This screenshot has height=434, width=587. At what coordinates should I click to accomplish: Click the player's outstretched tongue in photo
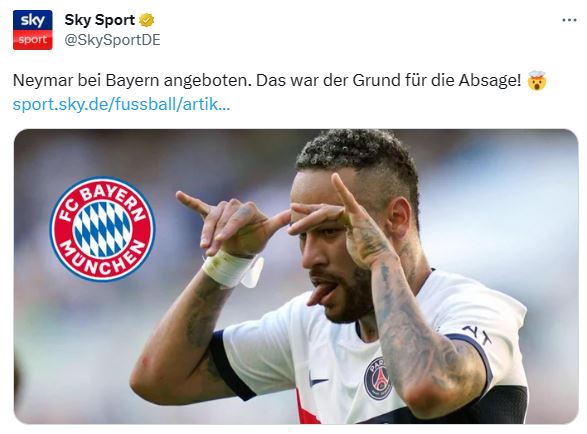coord(320,294)
